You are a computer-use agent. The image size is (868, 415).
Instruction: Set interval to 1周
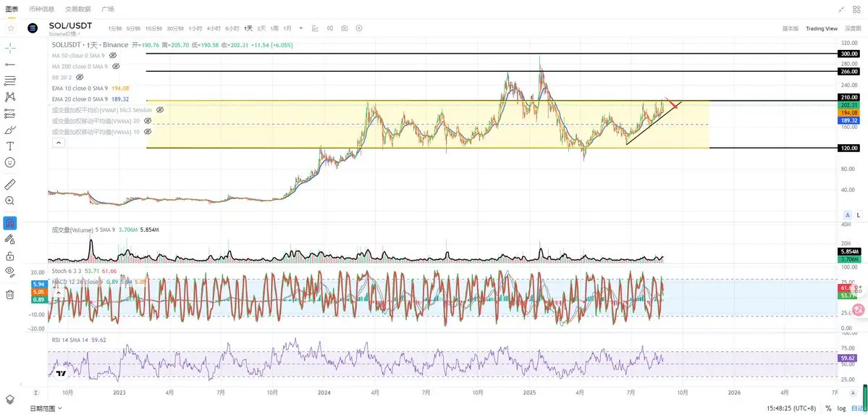[x=274, y=28]
